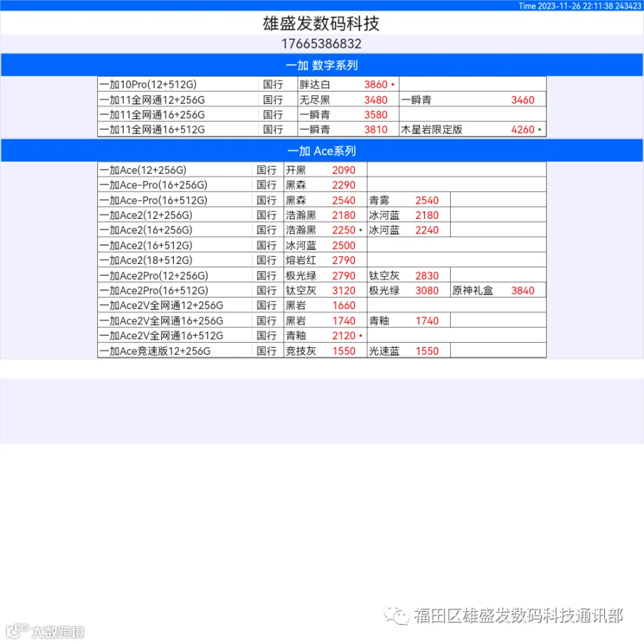Click the model name 一加Ace-Pro(16+256G)
Image resolution: width=644 pixels, height=644 pixels.
point(154,185)
